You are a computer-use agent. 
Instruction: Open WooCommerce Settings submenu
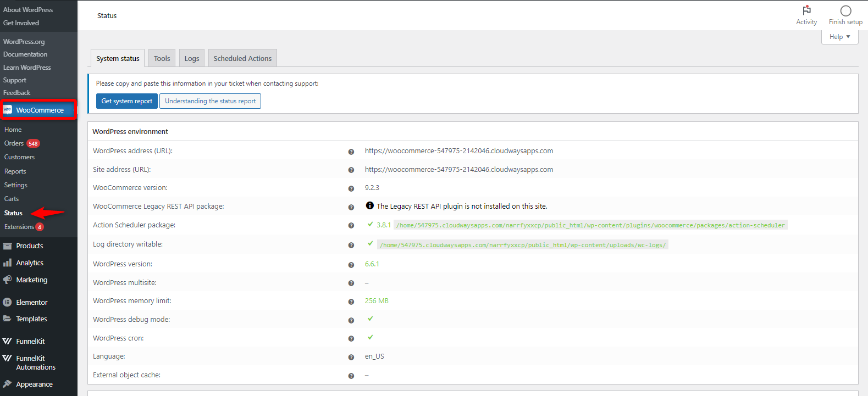click(16, 185)
